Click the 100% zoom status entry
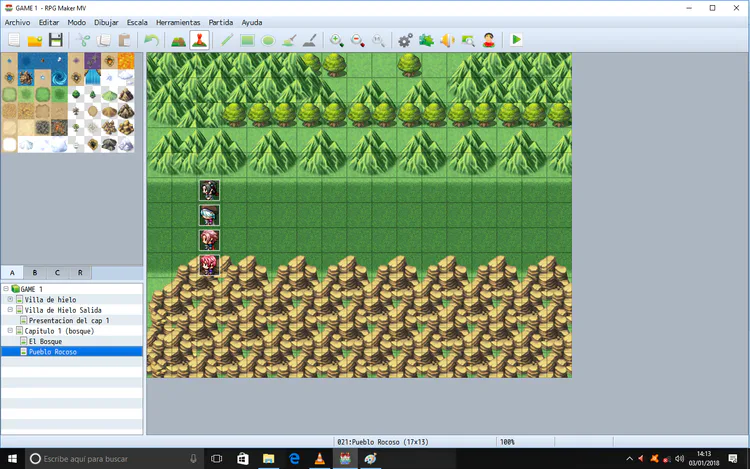750x469 pixels. pos(507,442)
